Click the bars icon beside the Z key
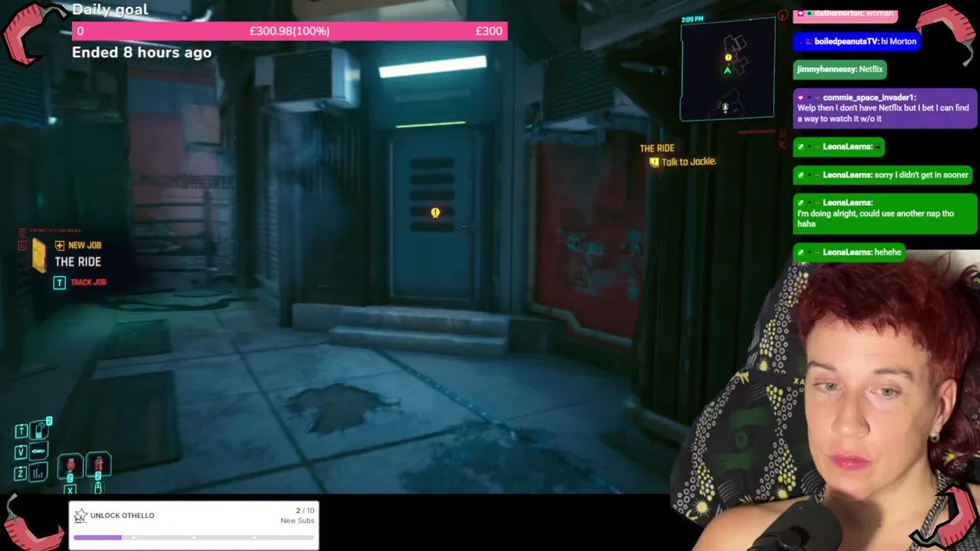 [38, 474]
